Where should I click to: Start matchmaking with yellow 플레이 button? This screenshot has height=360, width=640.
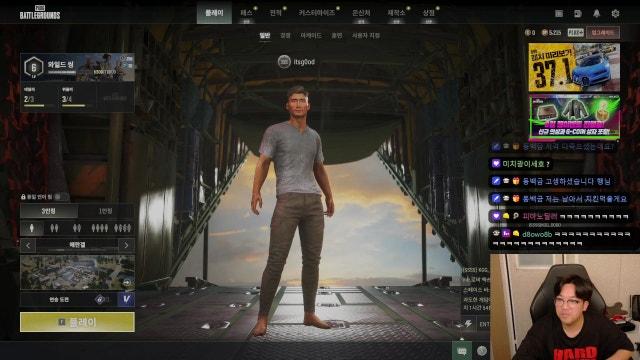77,322
